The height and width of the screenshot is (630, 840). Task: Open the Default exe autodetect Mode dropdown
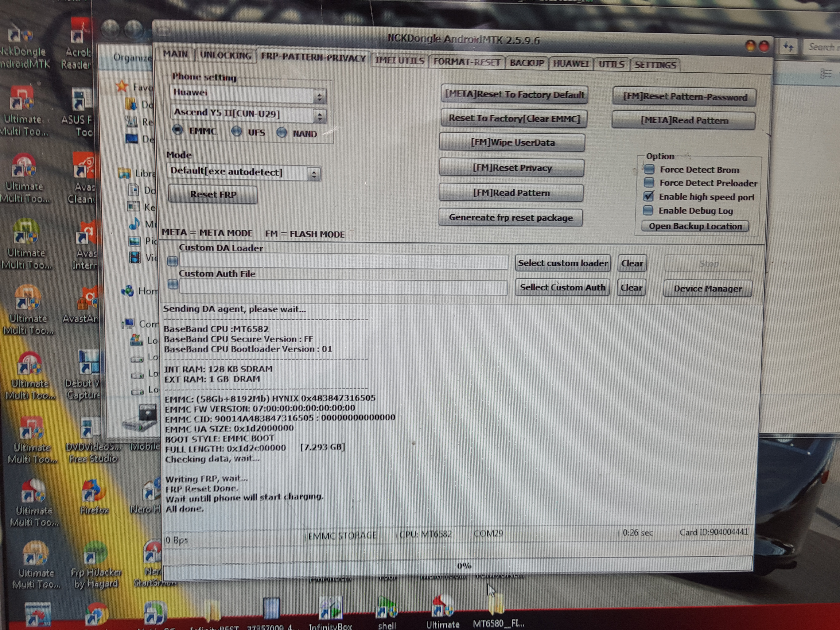(x=314, y=174)
